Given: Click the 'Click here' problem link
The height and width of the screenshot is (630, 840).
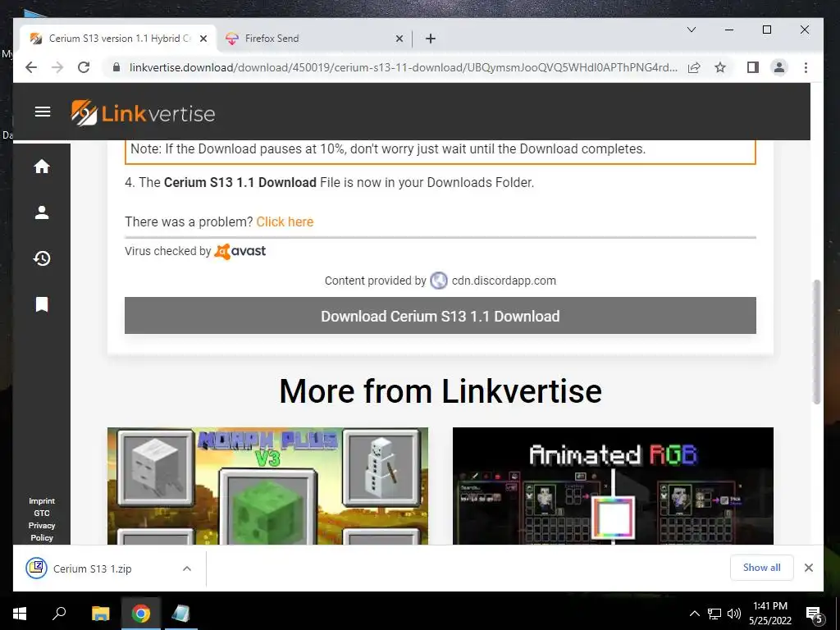Looking at the screenshot, I should click(285, 221).
